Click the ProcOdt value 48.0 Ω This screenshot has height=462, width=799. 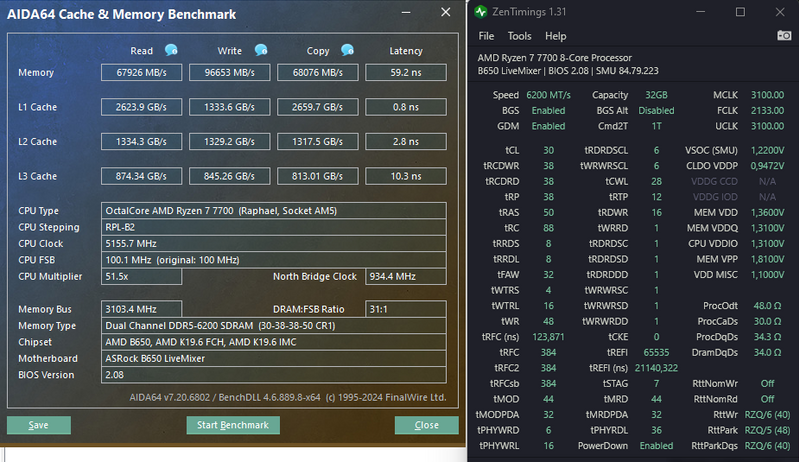767,306
